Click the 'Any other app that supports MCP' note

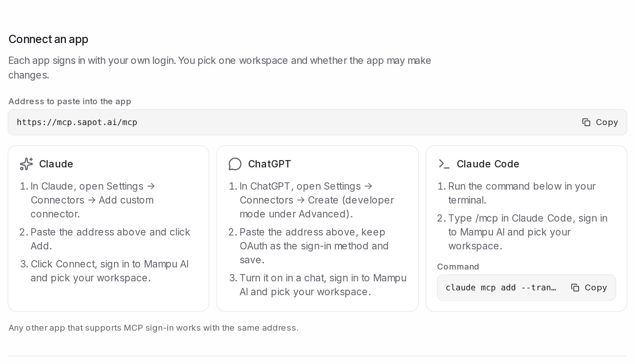(x=153, y=328)
